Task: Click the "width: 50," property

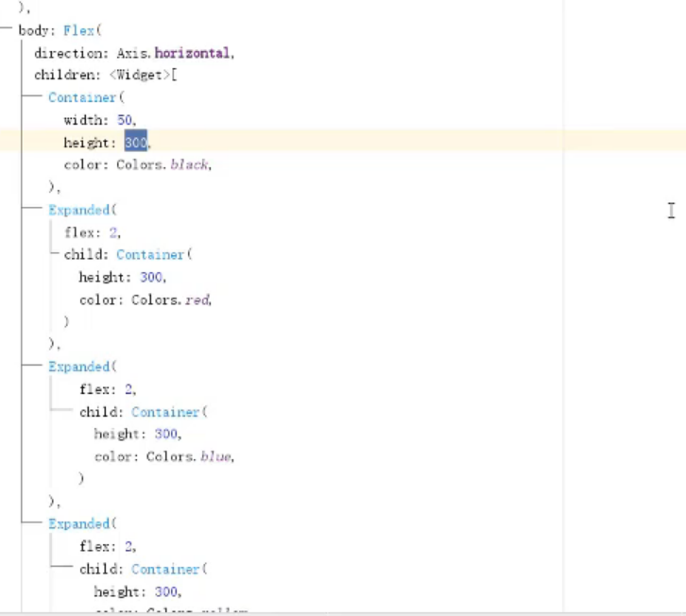Action: (x=100, y=120)
